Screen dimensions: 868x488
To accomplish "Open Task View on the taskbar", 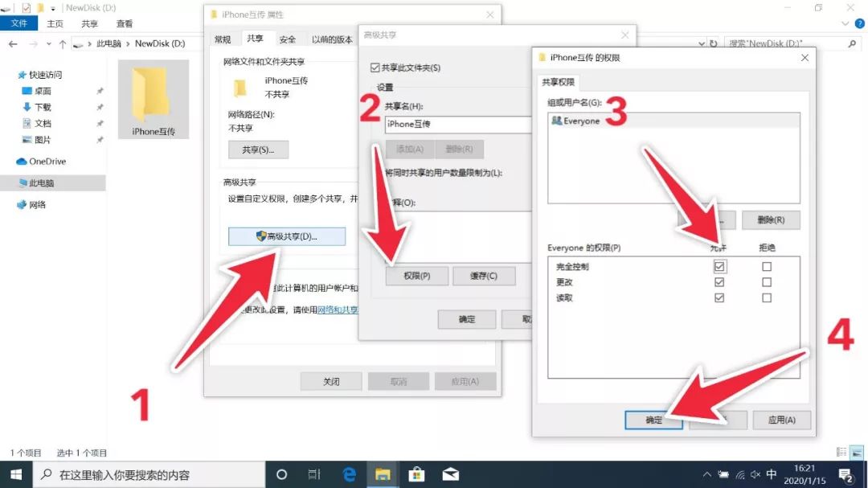I will coord(313,474).
